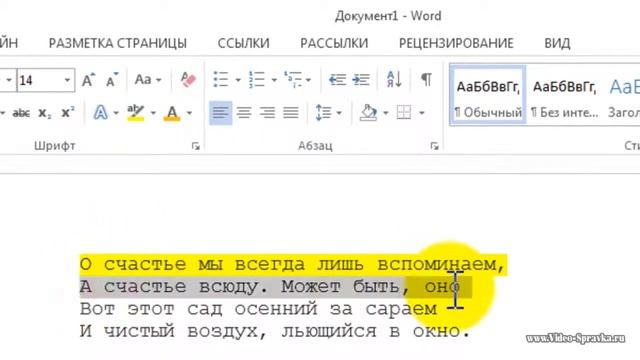Click the line 'И чистый воздух, льющийся в окно.'

click(x=275, y=331)
